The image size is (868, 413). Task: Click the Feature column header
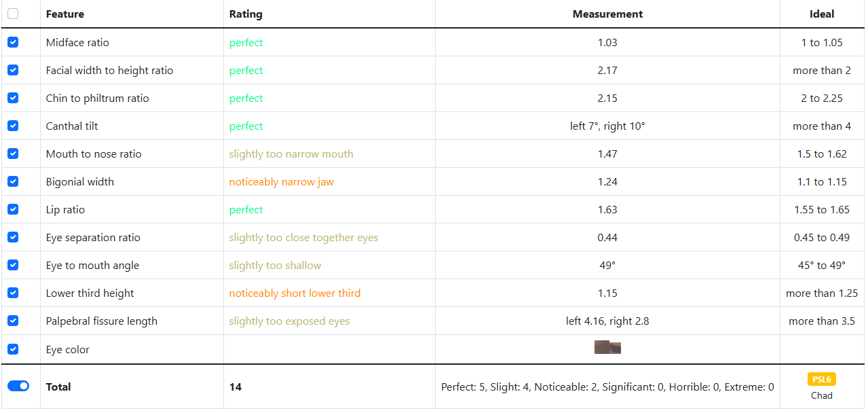(65, 14)
